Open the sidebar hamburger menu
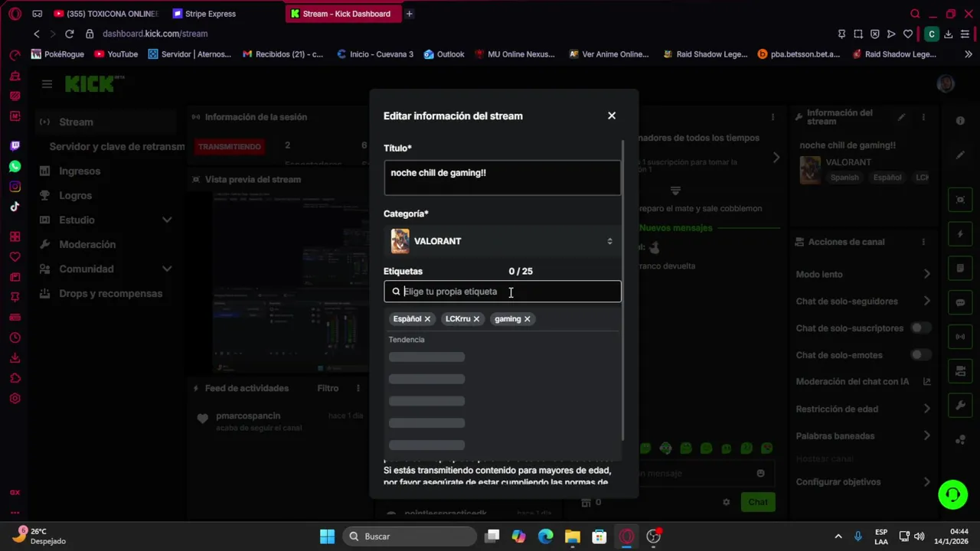This screenshot has height=551, width=980. point(47,84)
